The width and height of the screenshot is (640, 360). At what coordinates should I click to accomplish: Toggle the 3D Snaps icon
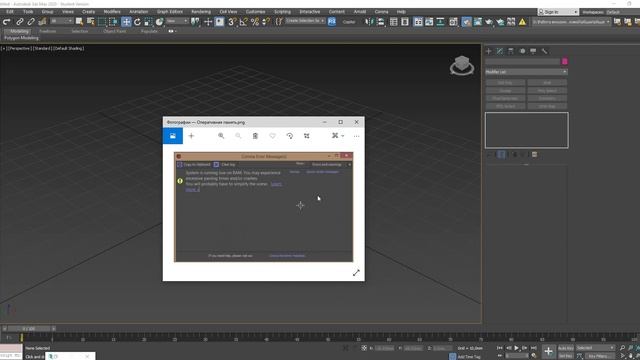[232, 22]
